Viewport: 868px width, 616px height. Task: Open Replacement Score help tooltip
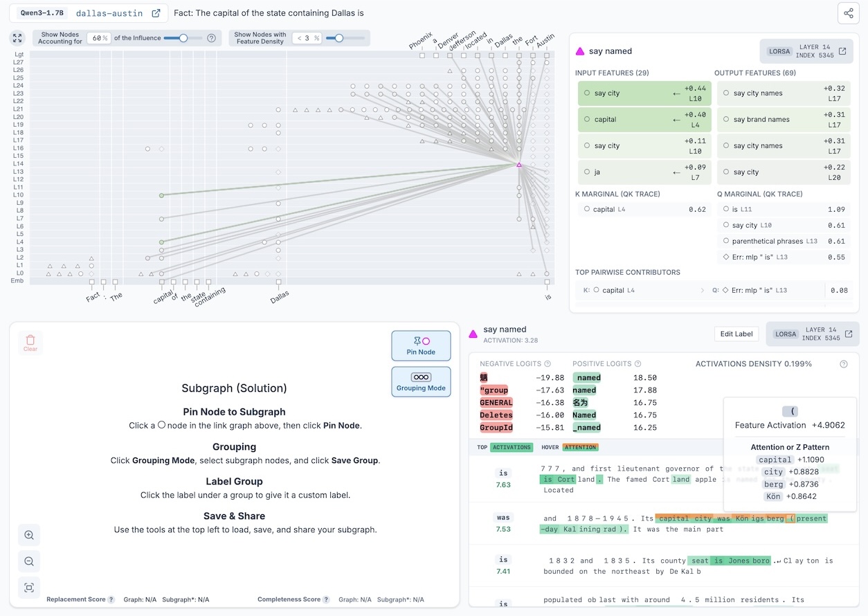pos(111,599)
